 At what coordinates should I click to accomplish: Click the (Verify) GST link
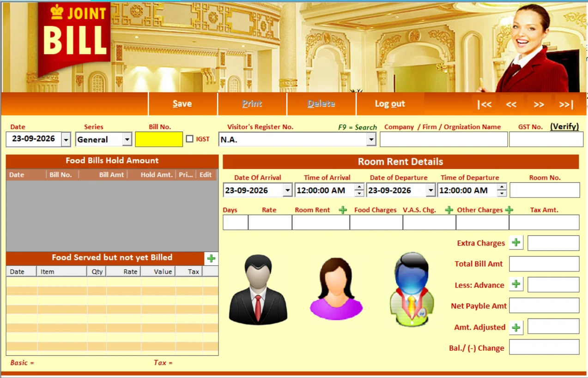pos(564,126)
